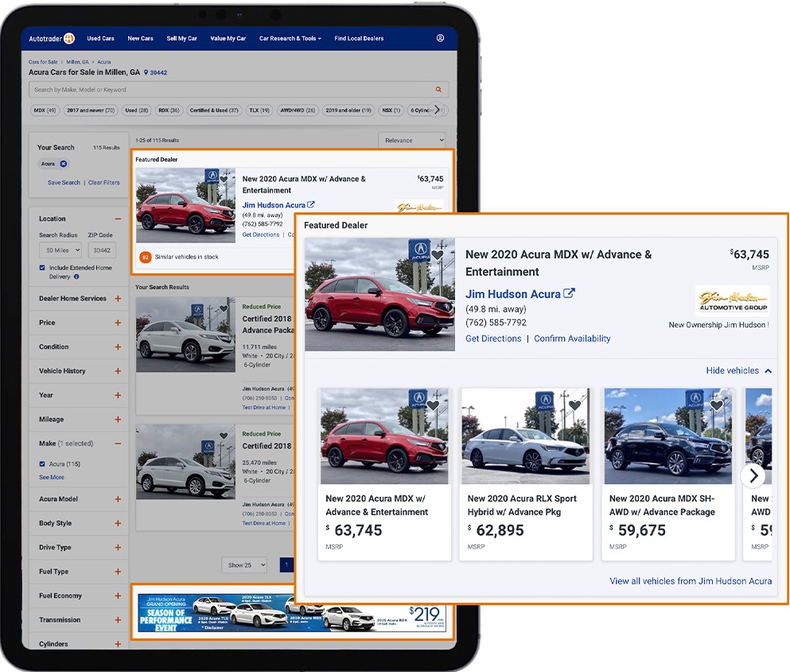Click Extended Home Delivery info icon
The width and height of the screenshot is (790, 672).
pyautogui.click(x=76, y=277)
